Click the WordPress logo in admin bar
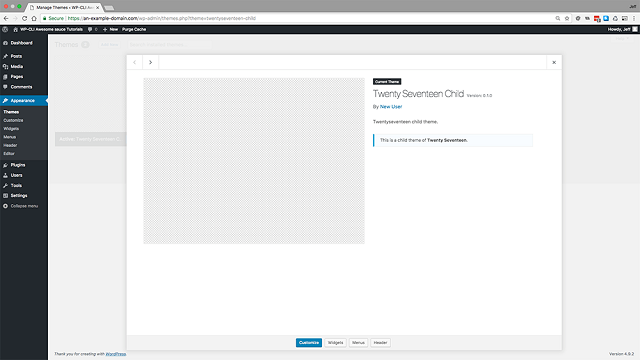640x360 pixels. coord(5,29)
